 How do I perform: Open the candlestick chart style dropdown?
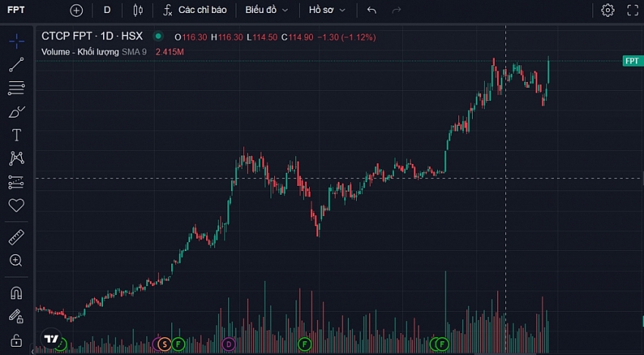click(137, 11)
